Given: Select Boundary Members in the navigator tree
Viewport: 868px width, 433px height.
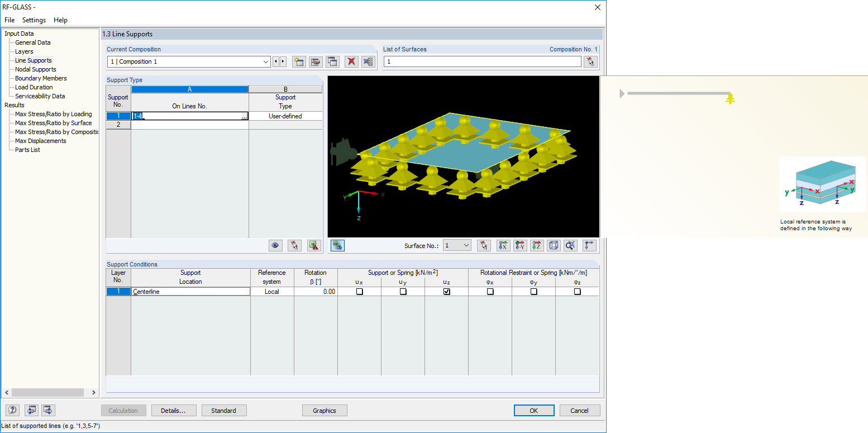Looking at the screenshot, I should pyautogui.click(x=41, y=78).
